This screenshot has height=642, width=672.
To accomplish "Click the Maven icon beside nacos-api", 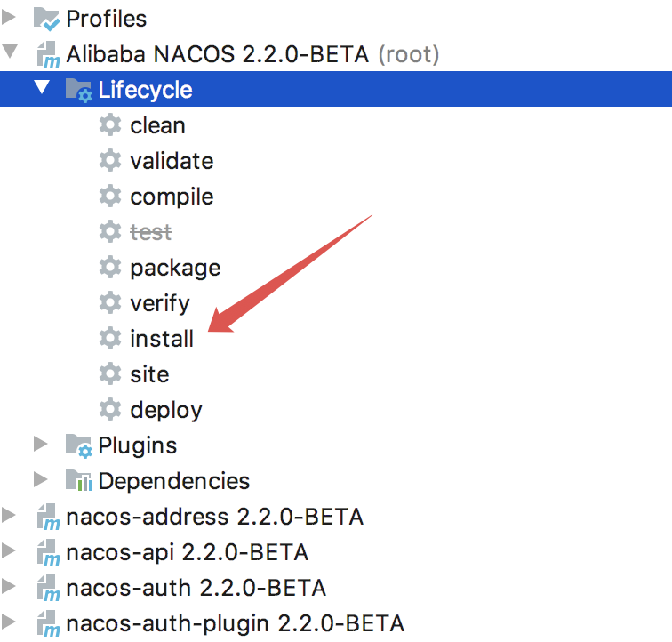I will click(47, 552).
